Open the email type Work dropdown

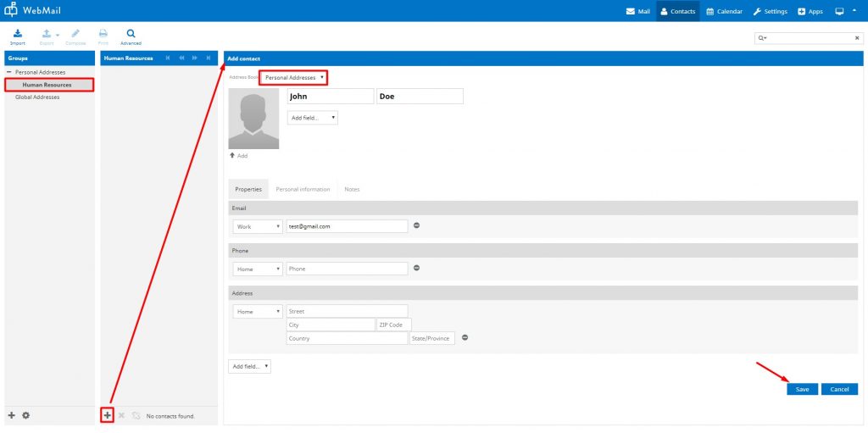click(x=258, y=226)
